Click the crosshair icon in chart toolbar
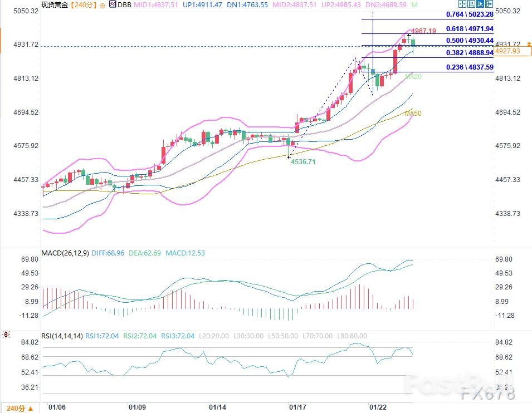Screen dimensions: 532x413 [x=463, y=4]
